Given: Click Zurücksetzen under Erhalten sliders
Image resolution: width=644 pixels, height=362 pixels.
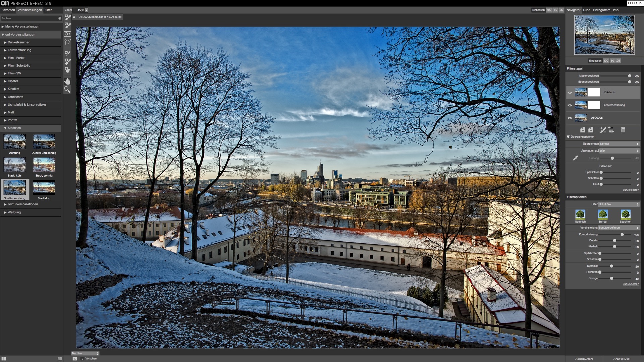Looking at the screenshot, I should tap(631, 190).
